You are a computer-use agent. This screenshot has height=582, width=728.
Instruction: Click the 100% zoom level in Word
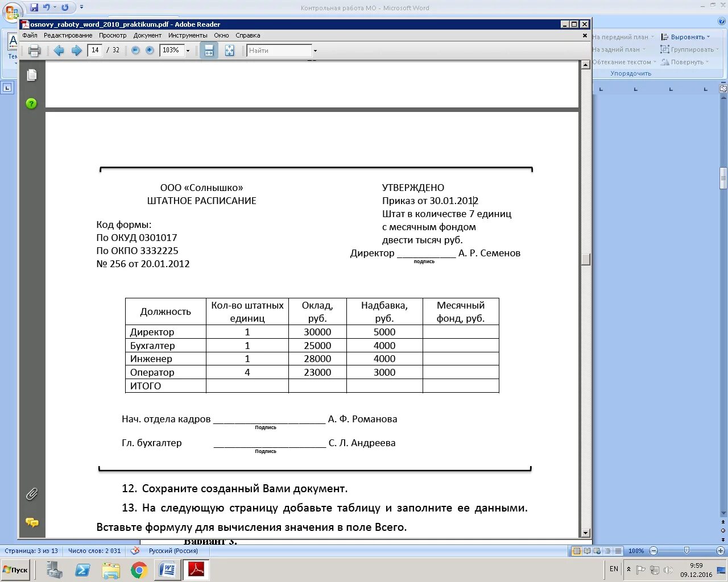636,551
